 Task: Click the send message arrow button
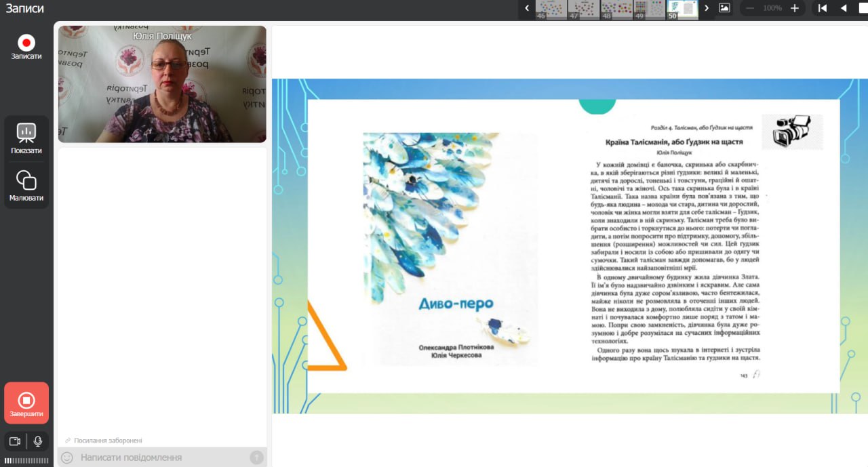(256, 458)
